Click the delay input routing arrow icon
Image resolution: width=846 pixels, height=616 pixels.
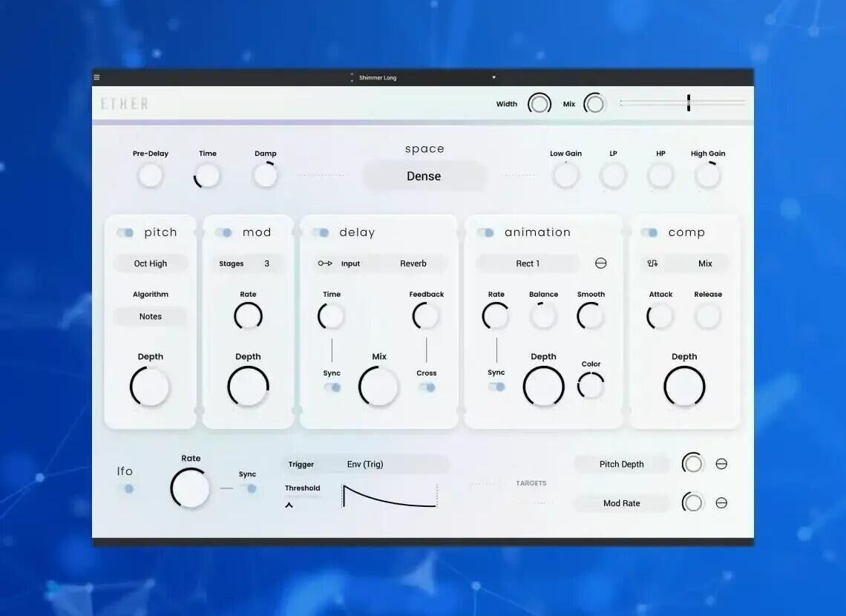pos(325,263)
